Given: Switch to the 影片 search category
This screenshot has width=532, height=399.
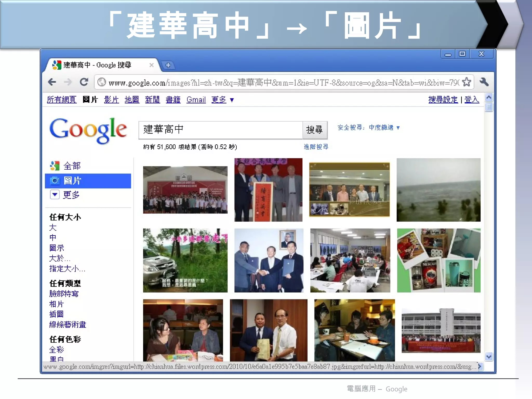Looking at the screenshot, I should click(x=111, y=99).
